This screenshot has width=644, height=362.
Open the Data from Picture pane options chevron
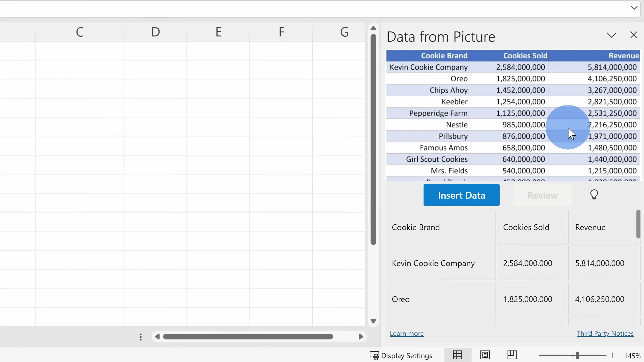coord(611,35)
